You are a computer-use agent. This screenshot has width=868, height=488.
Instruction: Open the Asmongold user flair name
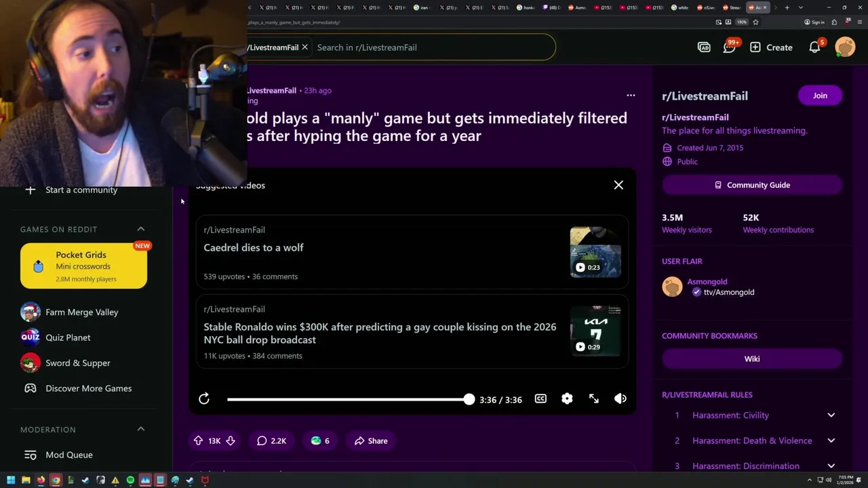tap(707, 281)
